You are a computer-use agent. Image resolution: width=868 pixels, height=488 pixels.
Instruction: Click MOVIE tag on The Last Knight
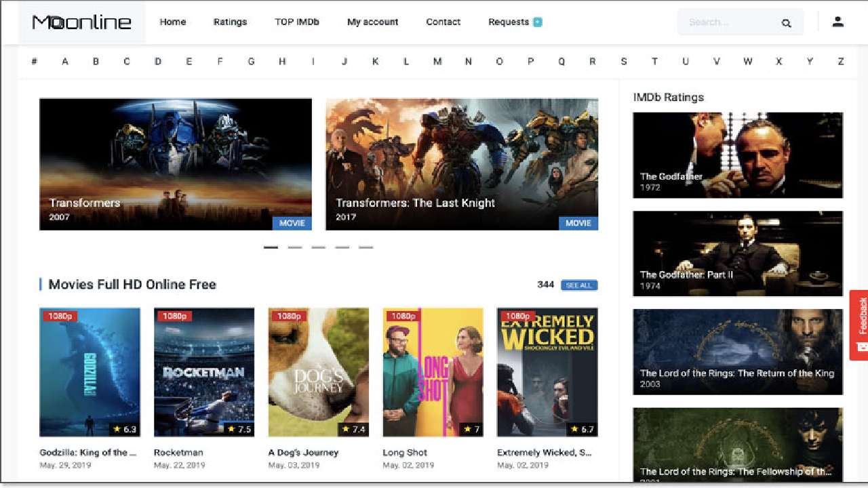click(x=578, y=223)
